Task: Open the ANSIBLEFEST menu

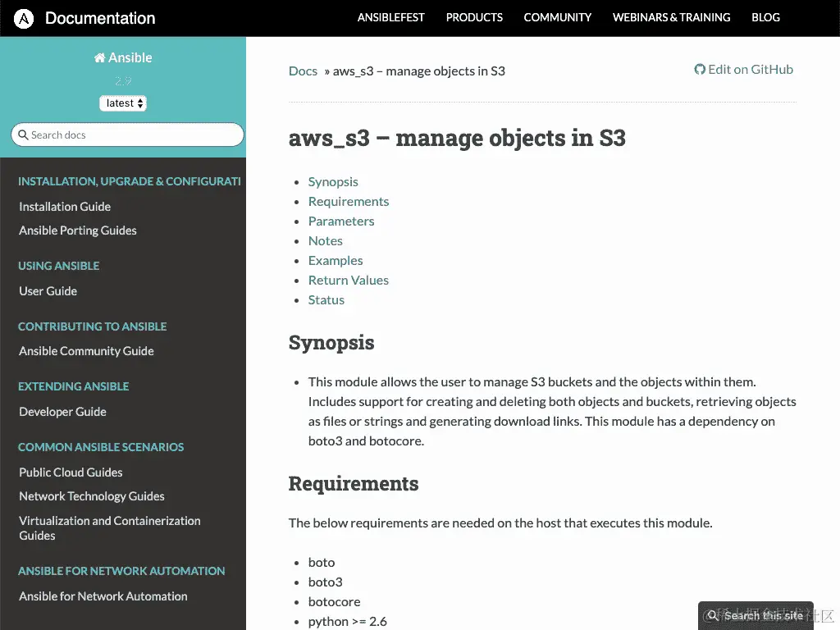Action: point(391,18)
